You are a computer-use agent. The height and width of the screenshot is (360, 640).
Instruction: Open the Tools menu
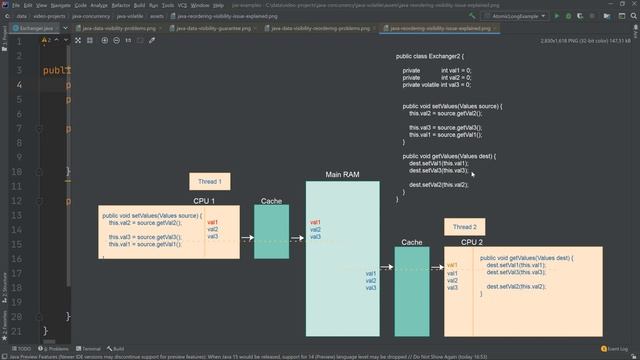click(x=167, y=5)
